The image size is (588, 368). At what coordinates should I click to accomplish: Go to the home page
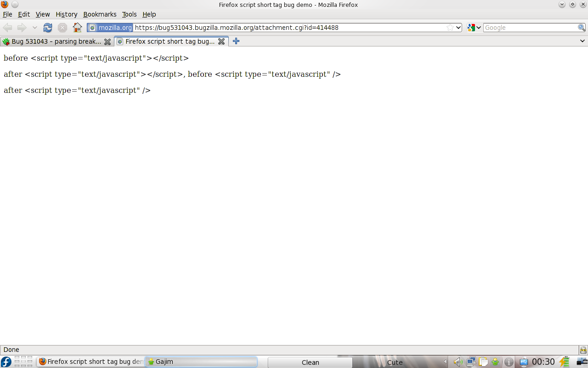click(78, 28)
